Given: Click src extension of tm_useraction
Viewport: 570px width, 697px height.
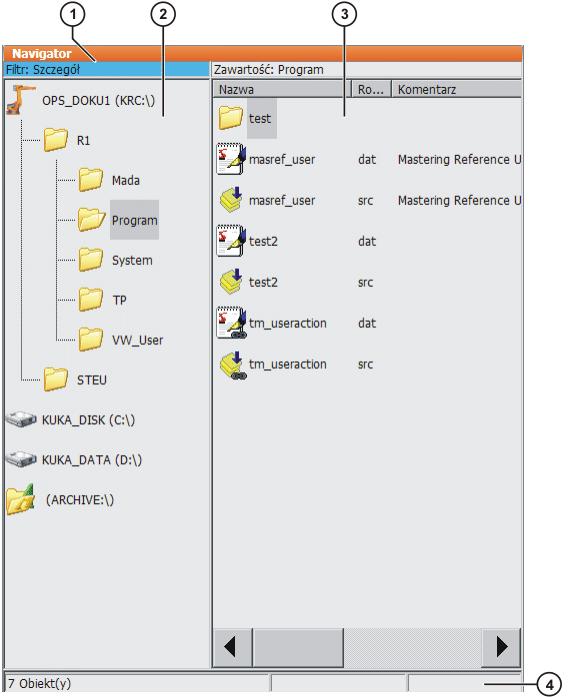Looking at the screenshot, I should click(365, 364).
